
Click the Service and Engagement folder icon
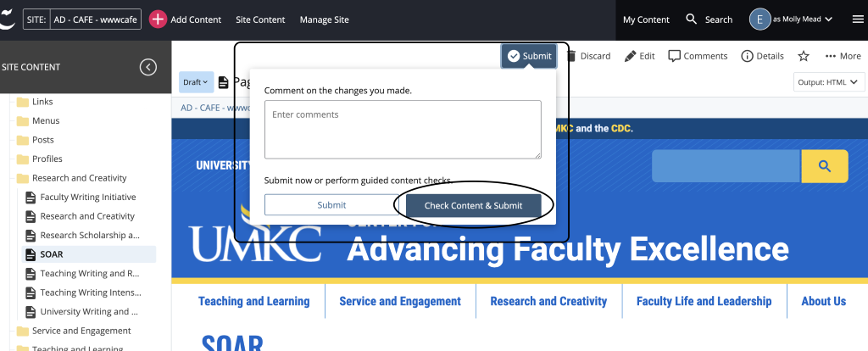coord(23,331)
